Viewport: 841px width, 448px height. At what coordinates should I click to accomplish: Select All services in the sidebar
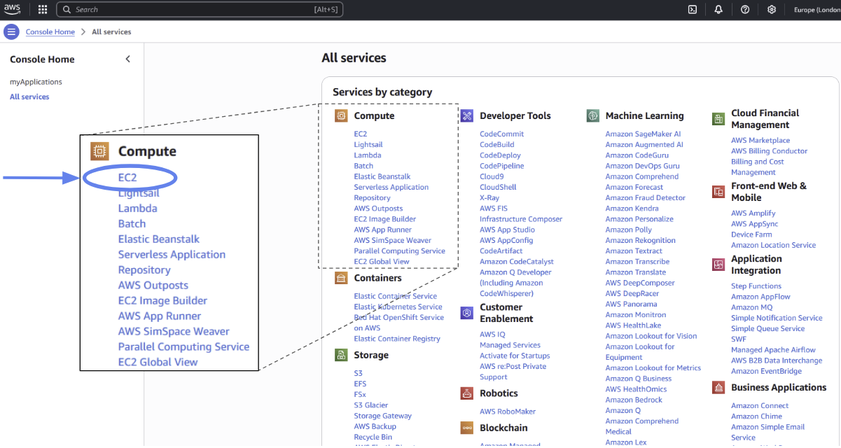tap(29, 97)
